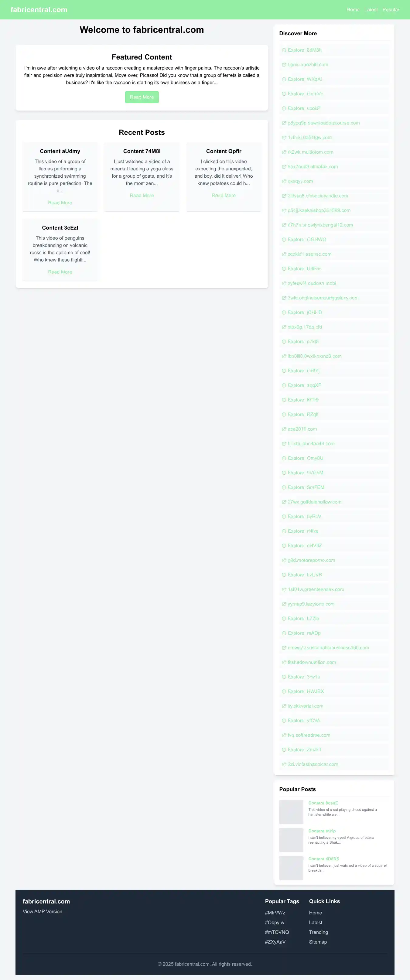Image resolution: width=410 pixels, height=980 pixels.
Task: Select Home in the header navigation
Action: 353,9
